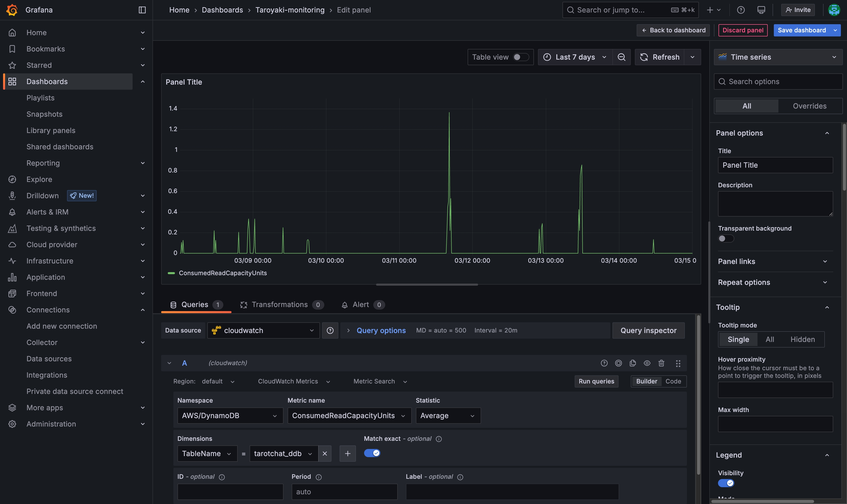This screenshot has height=504, width=847.
Task: Duplicate query A using copy icon
Action: pyautogui.click(x=632, y=363)
